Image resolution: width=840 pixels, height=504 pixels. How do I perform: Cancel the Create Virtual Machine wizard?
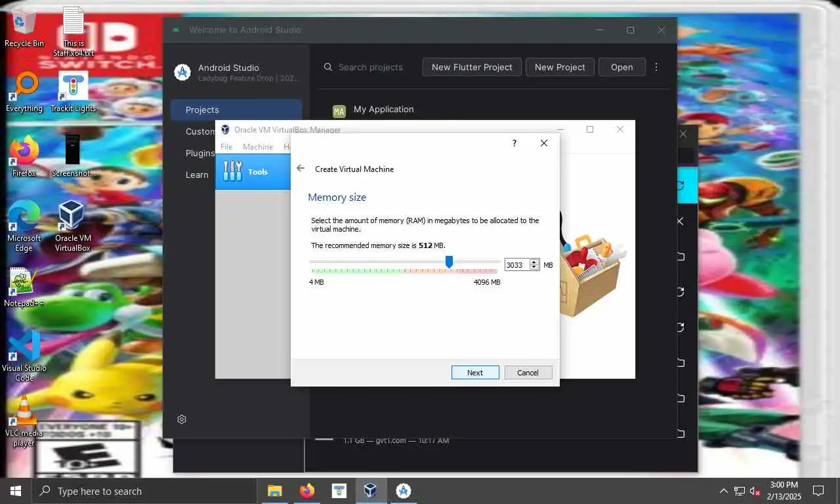click(x=528, y=372)
